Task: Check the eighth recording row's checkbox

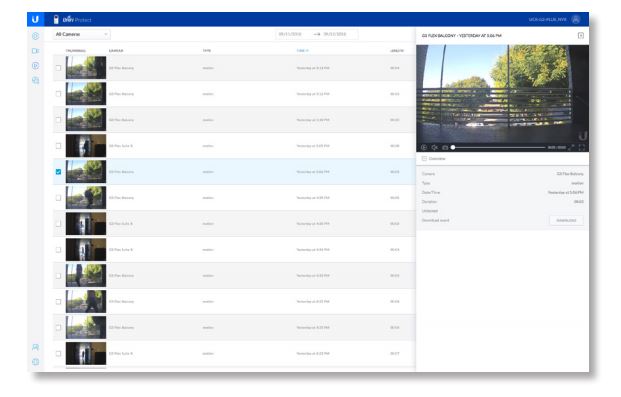Action: [58, 250]
